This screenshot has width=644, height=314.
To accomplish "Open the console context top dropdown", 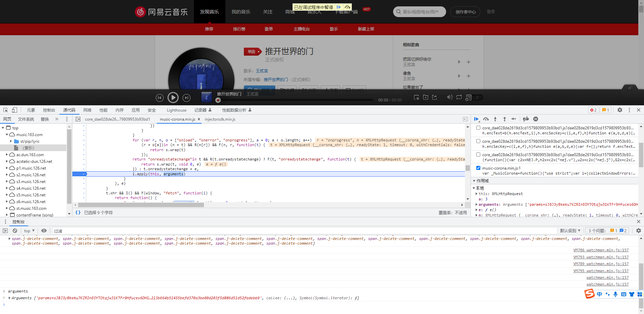I will 29,231.
